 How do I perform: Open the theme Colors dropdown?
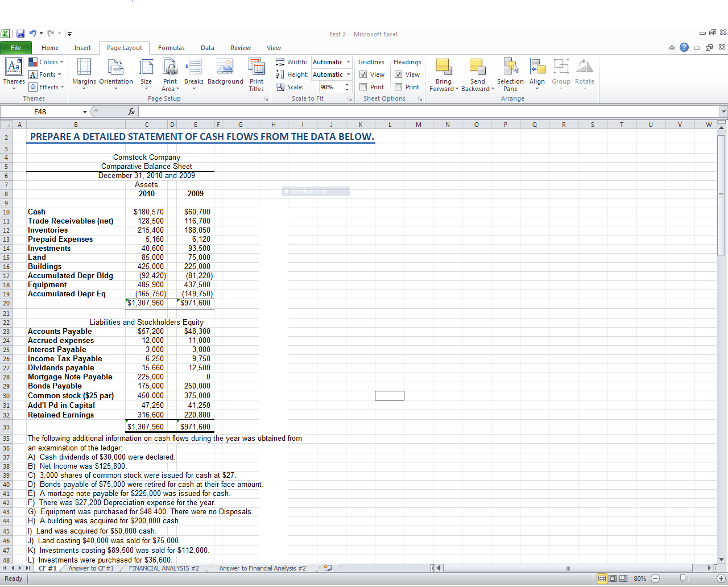point(47,62)
